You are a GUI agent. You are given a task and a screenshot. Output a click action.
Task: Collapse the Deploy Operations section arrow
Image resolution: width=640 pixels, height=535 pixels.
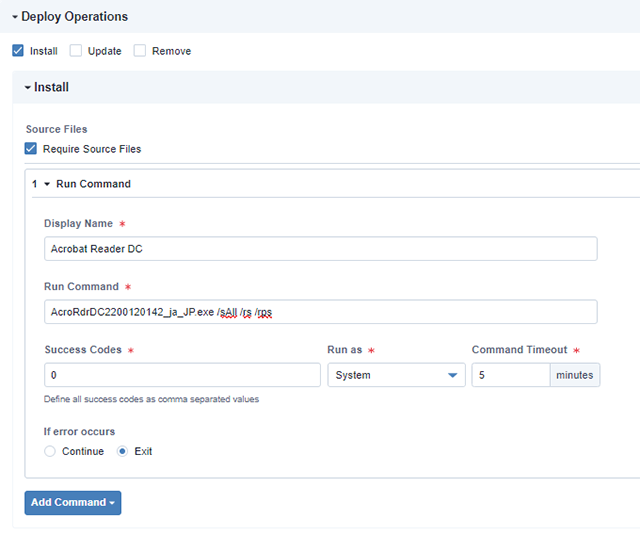[x=15, y=17]
